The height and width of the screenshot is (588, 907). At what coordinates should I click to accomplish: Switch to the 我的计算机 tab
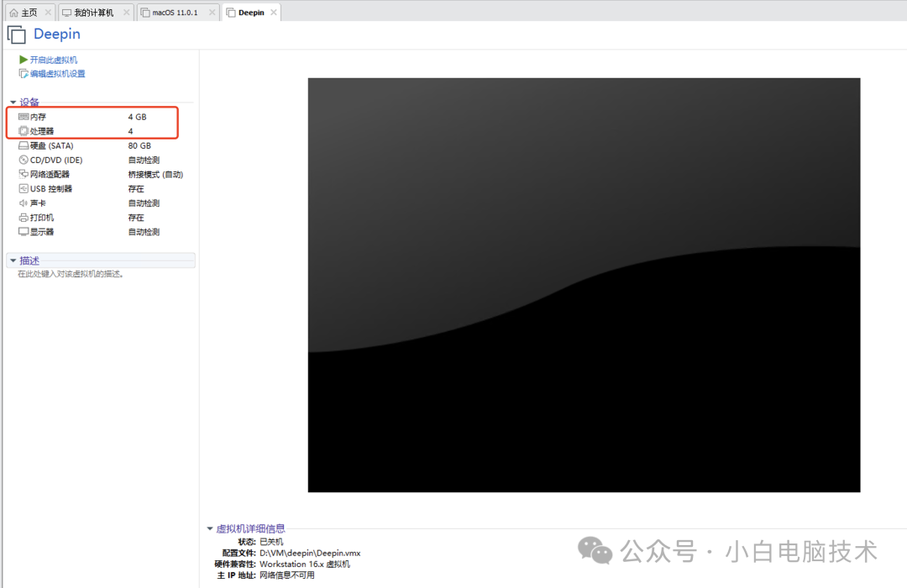pos(96,13)
